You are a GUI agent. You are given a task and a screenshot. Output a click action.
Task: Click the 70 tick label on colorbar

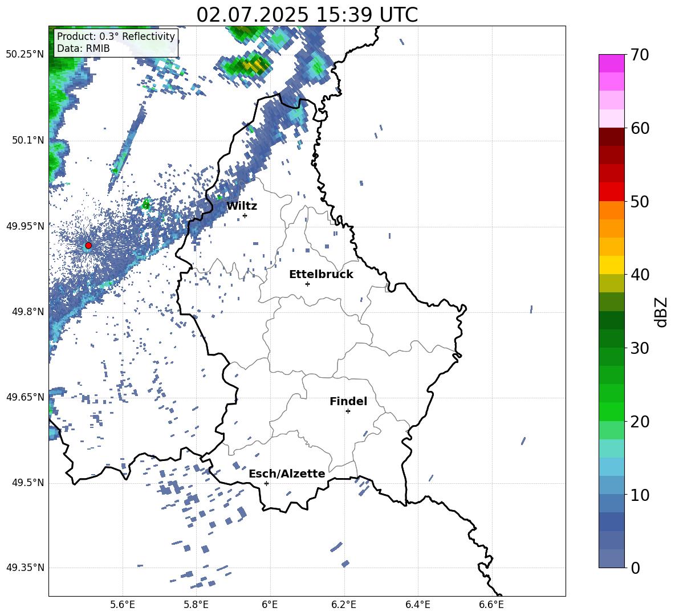pyautogui.click(x=640, y=55)
